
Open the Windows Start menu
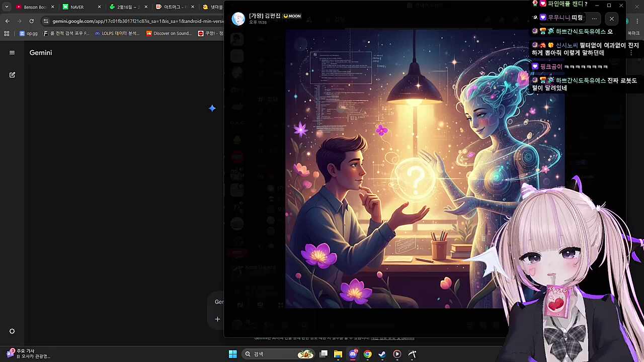[232, 354]
